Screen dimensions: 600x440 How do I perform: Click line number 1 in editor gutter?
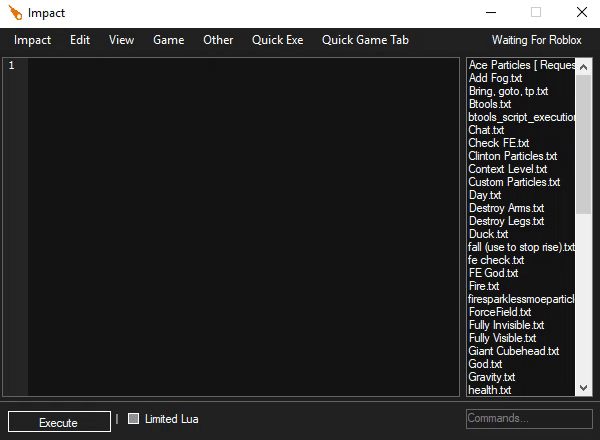(x=11, y=65)
